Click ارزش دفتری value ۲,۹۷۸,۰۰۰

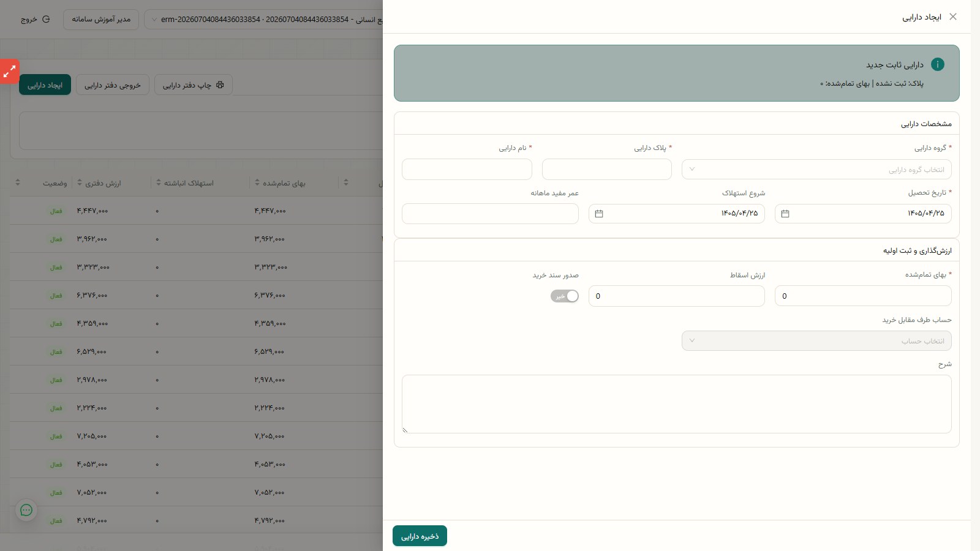[x=92, y=380]
